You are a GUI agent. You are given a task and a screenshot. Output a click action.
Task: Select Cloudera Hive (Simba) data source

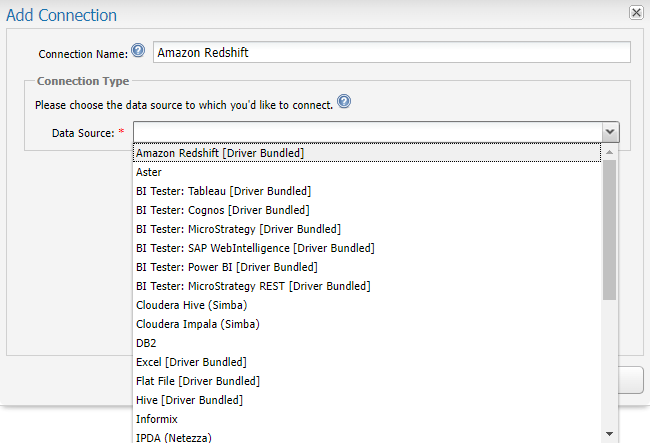coord(191,305)
